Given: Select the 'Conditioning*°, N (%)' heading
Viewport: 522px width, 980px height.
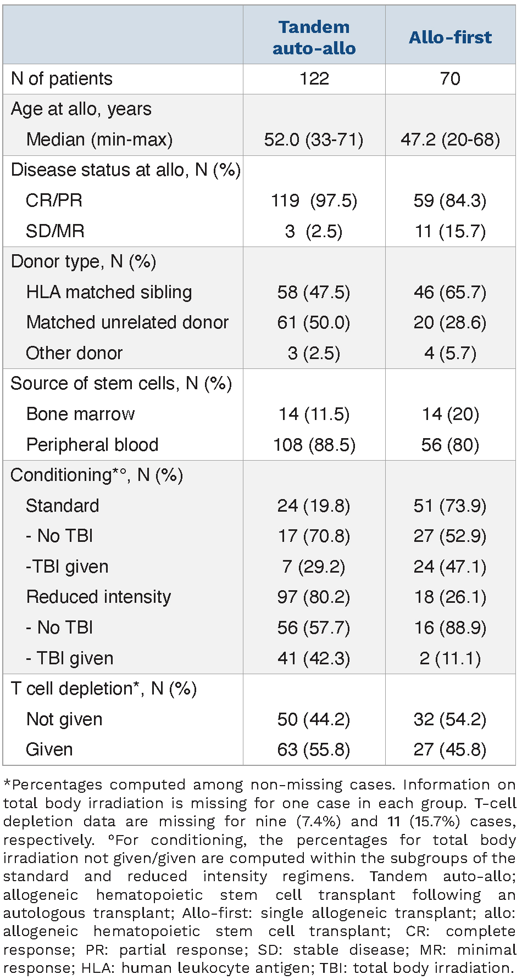Looking at the screenshot, I should pos(97,475).
